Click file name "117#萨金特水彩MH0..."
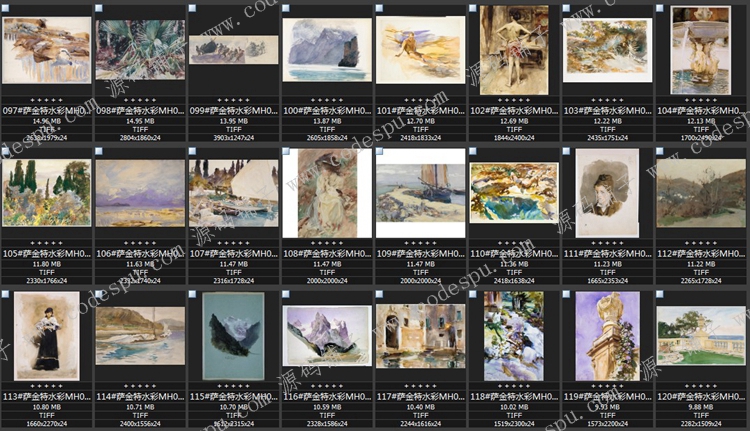This screenshot has width=750, height=431. (420, 397)
